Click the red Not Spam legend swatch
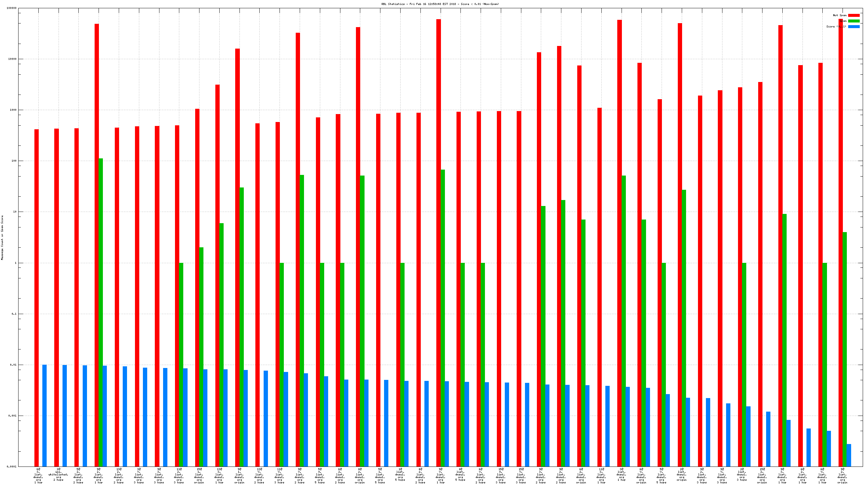The width and height of the screenshot is (868, 488). click(x=853, y=15)
